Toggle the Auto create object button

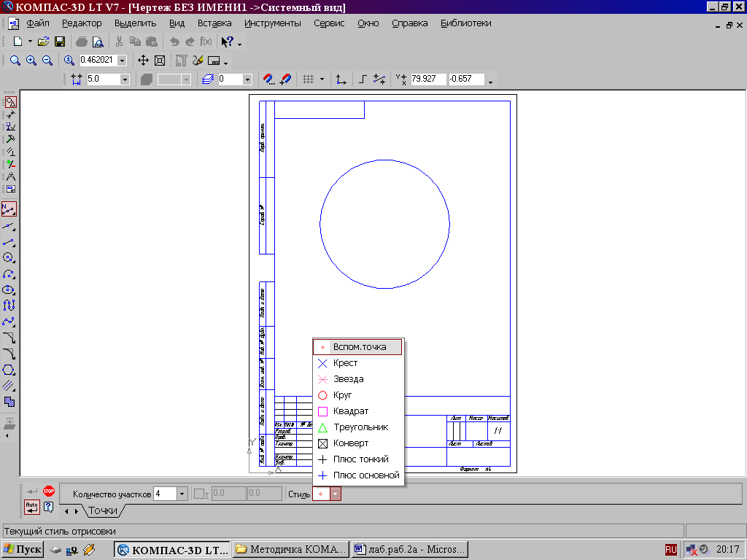(x=32, y=507)
